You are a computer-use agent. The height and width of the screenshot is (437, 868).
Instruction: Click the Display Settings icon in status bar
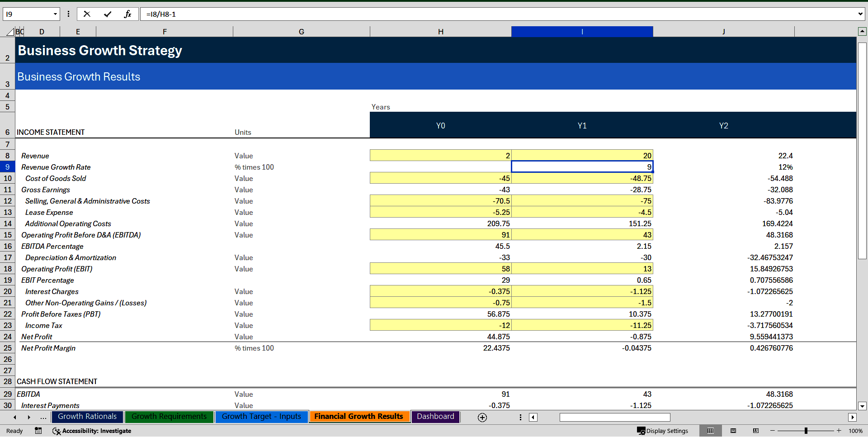tap(663, 431)
